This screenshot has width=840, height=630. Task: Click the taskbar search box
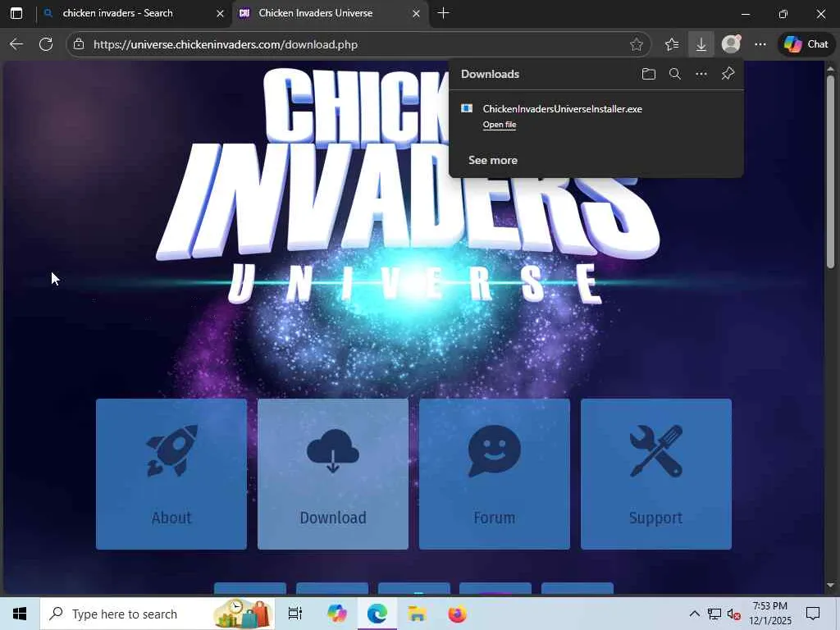(x=157, y=614)
